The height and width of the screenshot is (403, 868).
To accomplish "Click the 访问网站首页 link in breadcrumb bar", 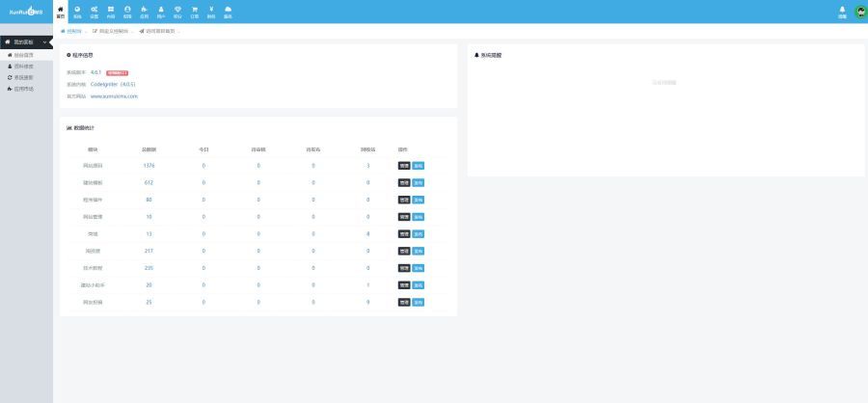I will 160,31.
